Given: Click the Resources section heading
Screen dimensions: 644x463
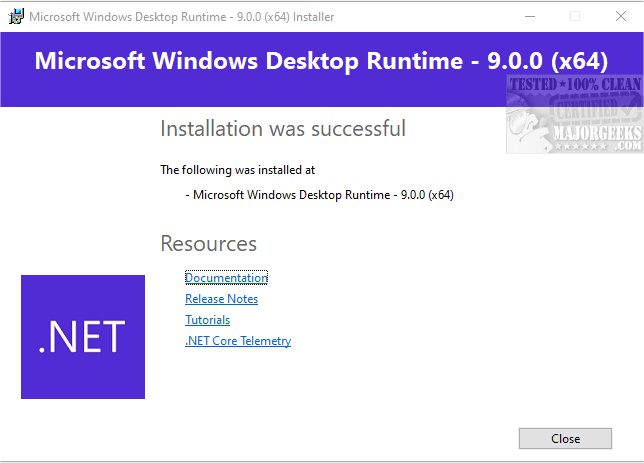Looking at the screenshot, I should [x=208, y=244].
